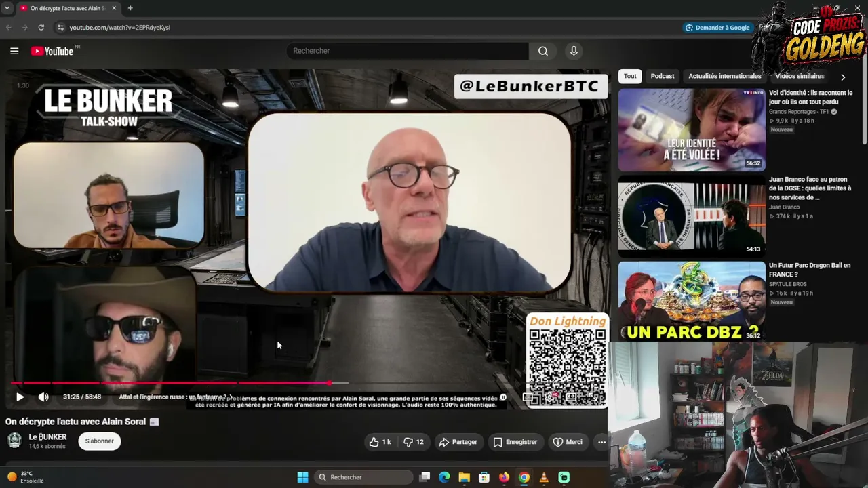Select the Actualités internationales chip
This screenshot has width=868, height=488.
[725, 76]
